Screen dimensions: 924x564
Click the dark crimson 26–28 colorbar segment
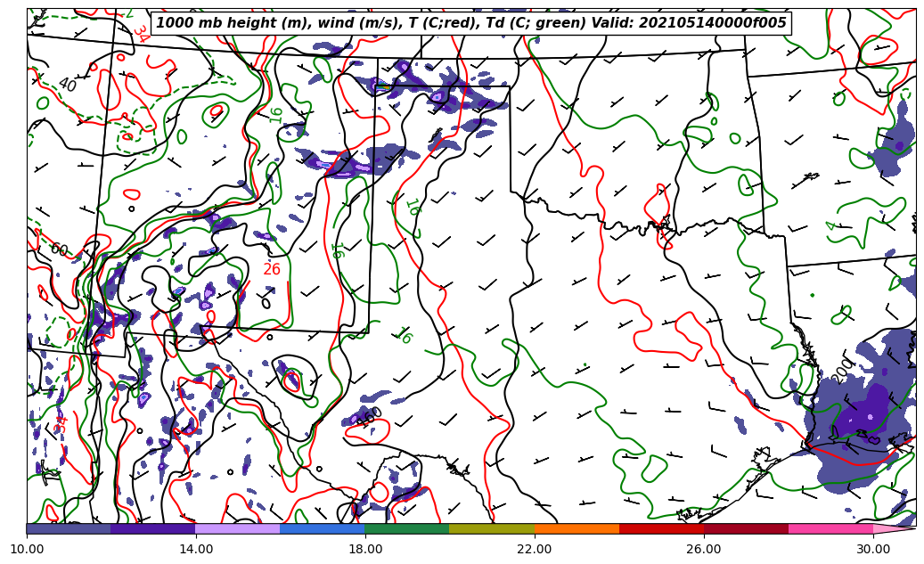[x=746, y=528]
